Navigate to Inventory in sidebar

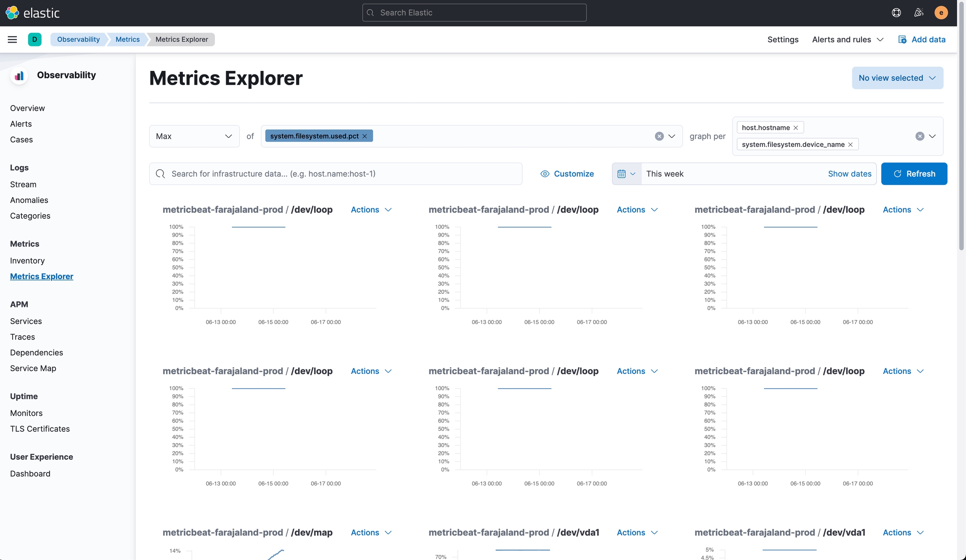click(27, 261)
